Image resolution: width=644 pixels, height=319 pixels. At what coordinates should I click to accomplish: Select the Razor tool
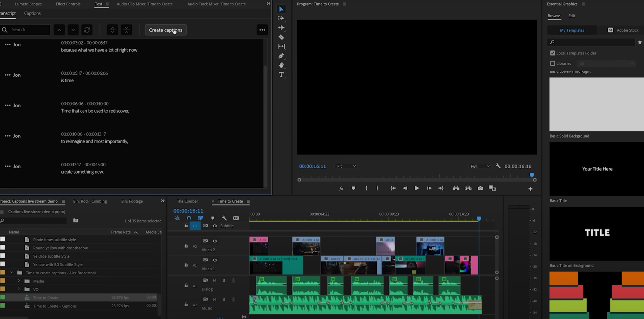pyautogui.click(x=281, y=37)
